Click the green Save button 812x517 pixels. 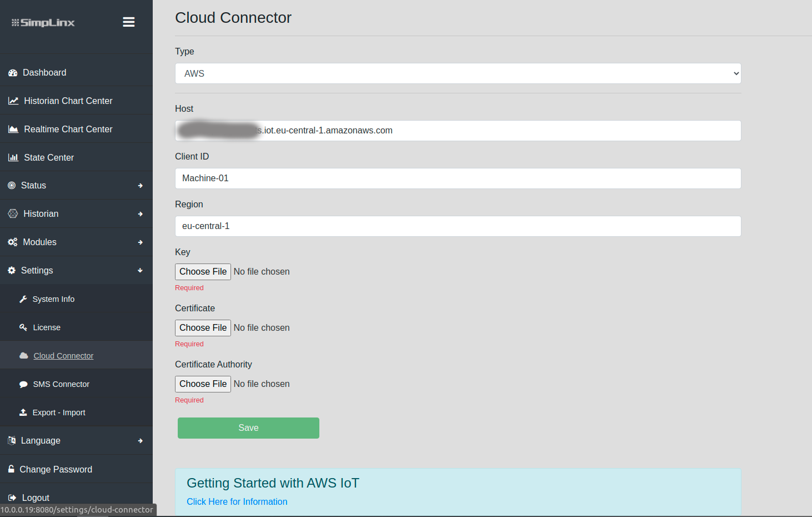(x=248, y=428)
